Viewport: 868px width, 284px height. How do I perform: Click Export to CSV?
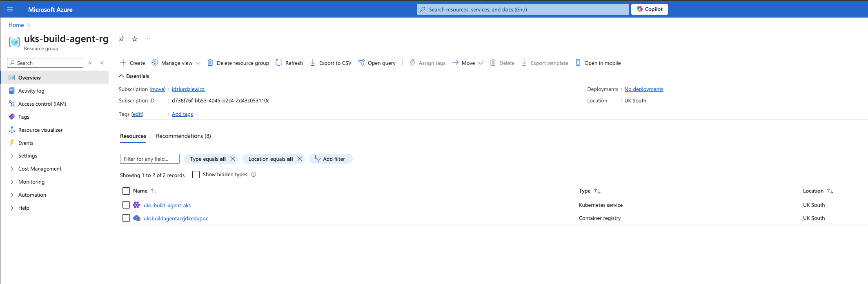coord(331,63)
